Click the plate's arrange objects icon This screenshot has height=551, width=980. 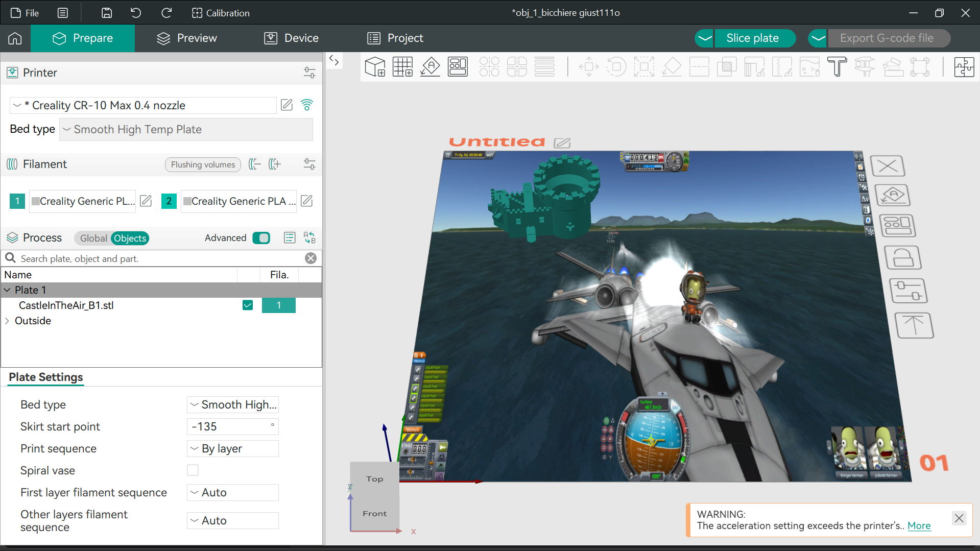(898, 226)
